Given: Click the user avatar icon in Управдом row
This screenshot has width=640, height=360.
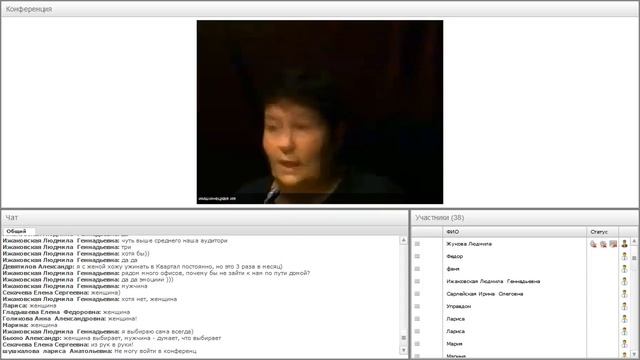Looking at the screenshot, I should coord(624,306).
